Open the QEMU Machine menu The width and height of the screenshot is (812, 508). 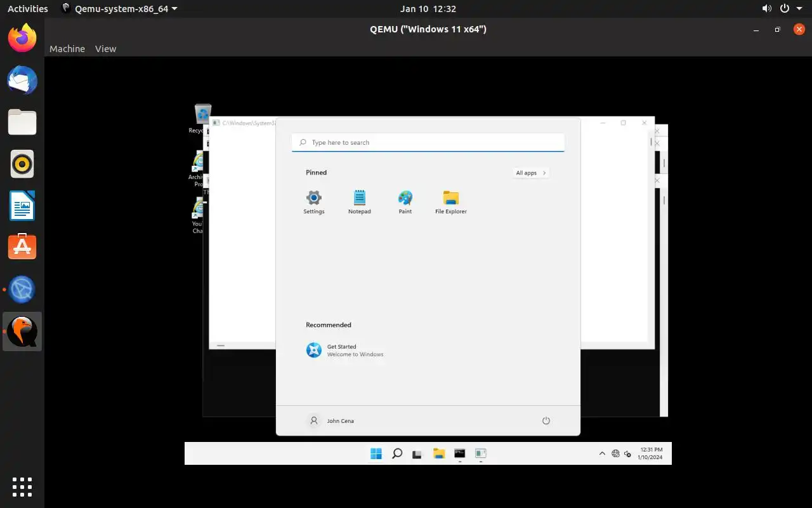pos(67,49)
